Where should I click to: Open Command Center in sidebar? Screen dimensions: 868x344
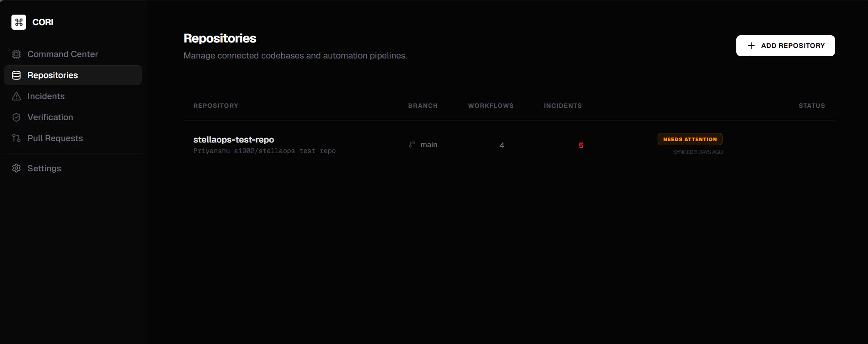click(x=73, y=54)
